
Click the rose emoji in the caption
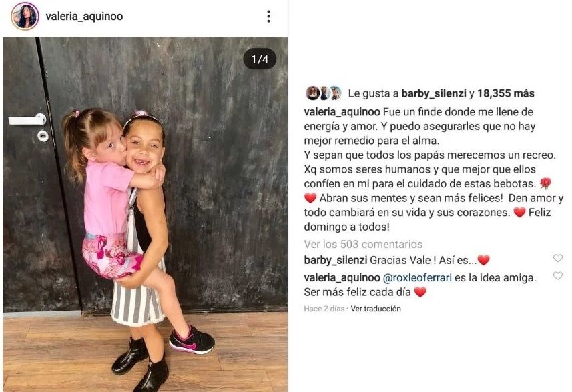point(545,183)
